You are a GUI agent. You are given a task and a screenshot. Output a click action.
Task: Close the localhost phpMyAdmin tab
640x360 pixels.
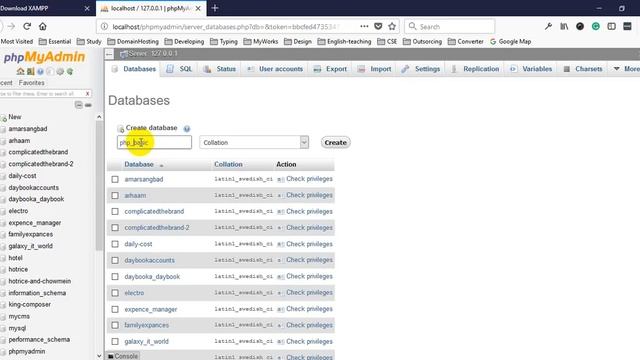tap(198, 9)
